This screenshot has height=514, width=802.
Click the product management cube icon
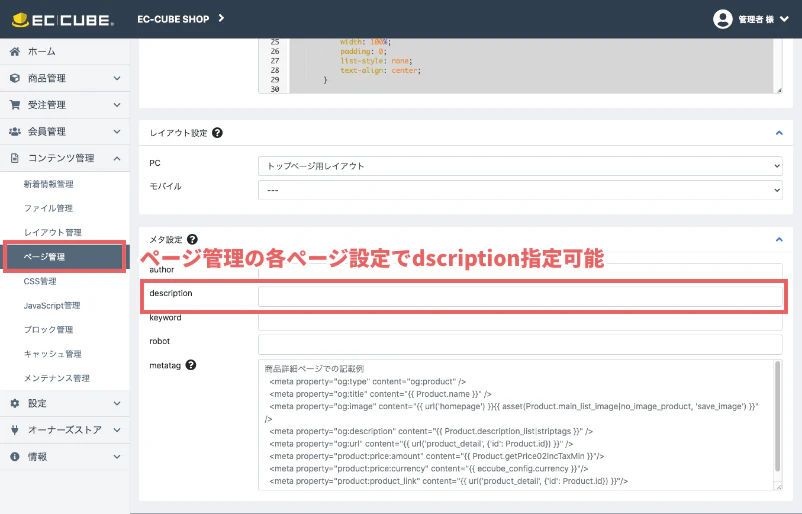click(15, 78)
